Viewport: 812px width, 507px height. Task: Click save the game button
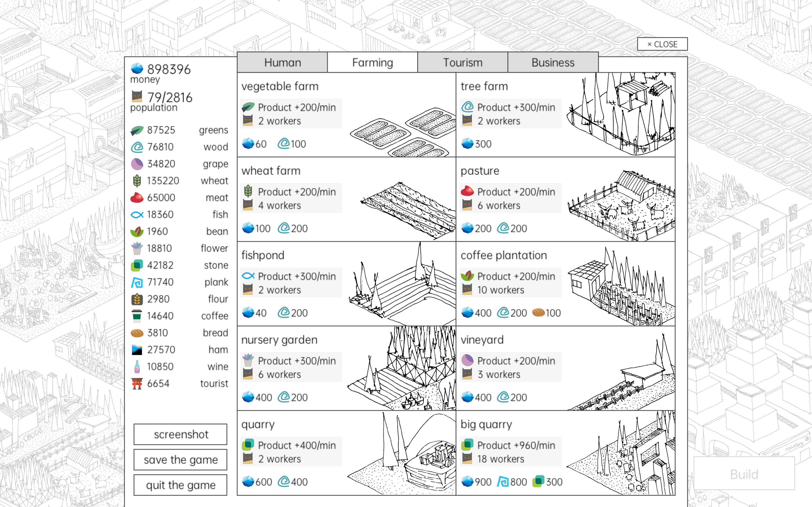(x=180, y=459)
